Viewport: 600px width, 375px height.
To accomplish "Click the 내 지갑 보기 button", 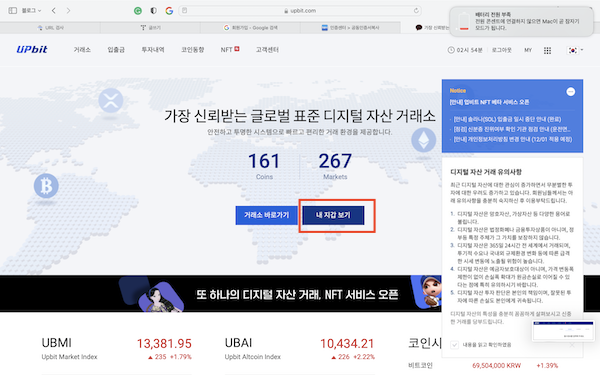I will [333, 215].
